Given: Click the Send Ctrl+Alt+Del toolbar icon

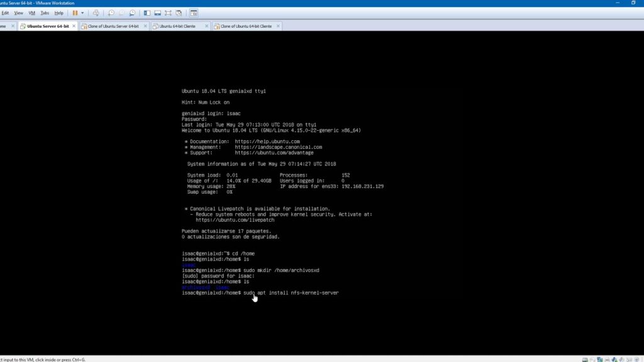Looking at the screenshot, I should [96, 13].
